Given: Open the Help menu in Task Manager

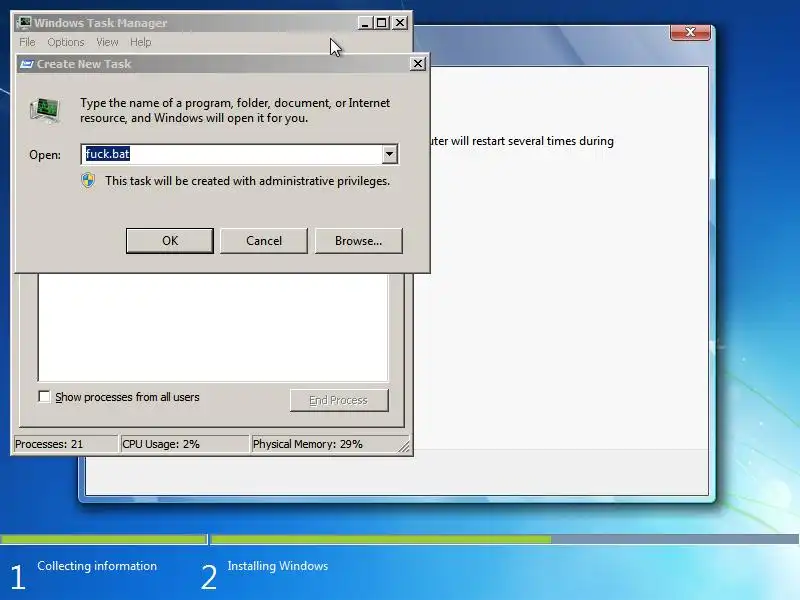Looking at the screenshot, I should [140, 42].
